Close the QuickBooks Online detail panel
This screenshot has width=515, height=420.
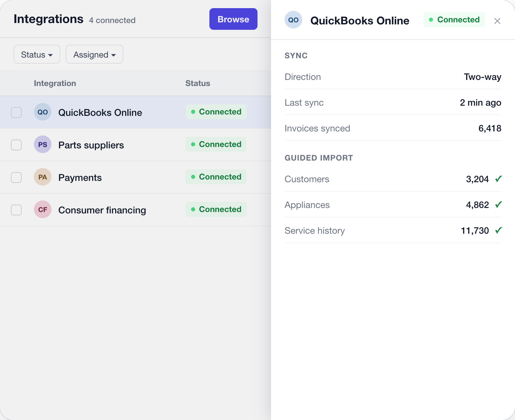click(x=497, y=21)
